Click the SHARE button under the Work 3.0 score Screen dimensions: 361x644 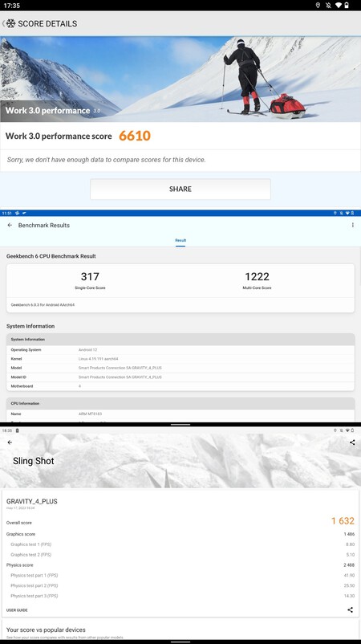coord(180,189)
